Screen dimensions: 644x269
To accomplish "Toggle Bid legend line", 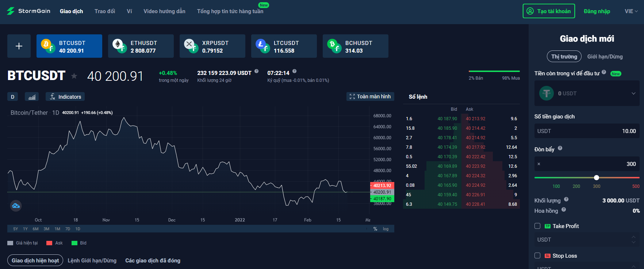I will click(x=79, y=243).
